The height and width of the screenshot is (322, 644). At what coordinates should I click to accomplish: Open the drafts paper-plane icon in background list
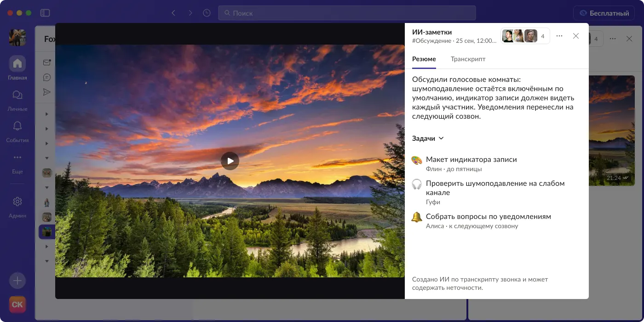point(46,92)
